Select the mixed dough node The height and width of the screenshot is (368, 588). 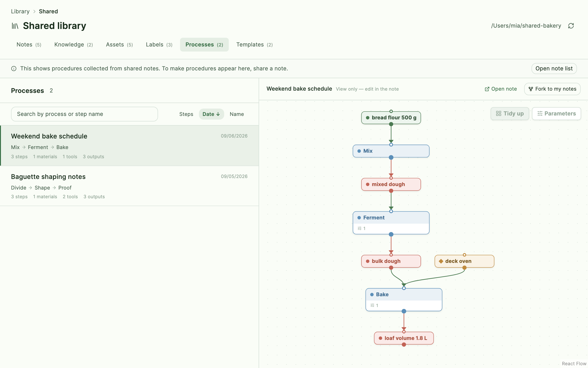391,184
